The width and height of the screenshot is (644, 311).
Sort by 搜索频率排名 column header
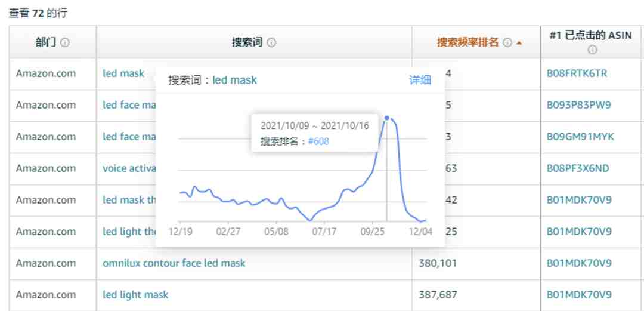467,42
